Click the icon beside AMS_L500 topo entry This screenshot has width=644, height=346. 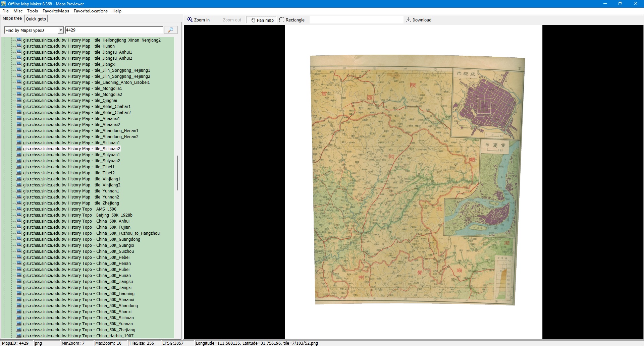point(19,209)
